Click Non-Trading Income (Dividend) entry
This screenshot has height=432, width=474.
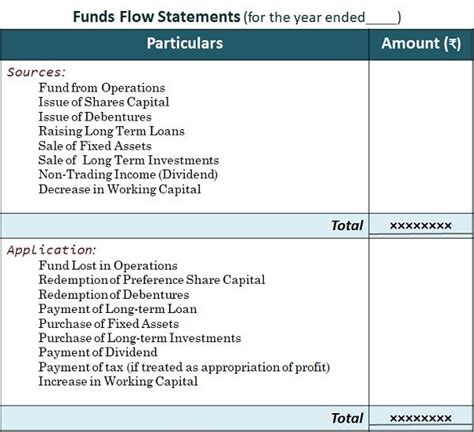click(x=128, y=174)
